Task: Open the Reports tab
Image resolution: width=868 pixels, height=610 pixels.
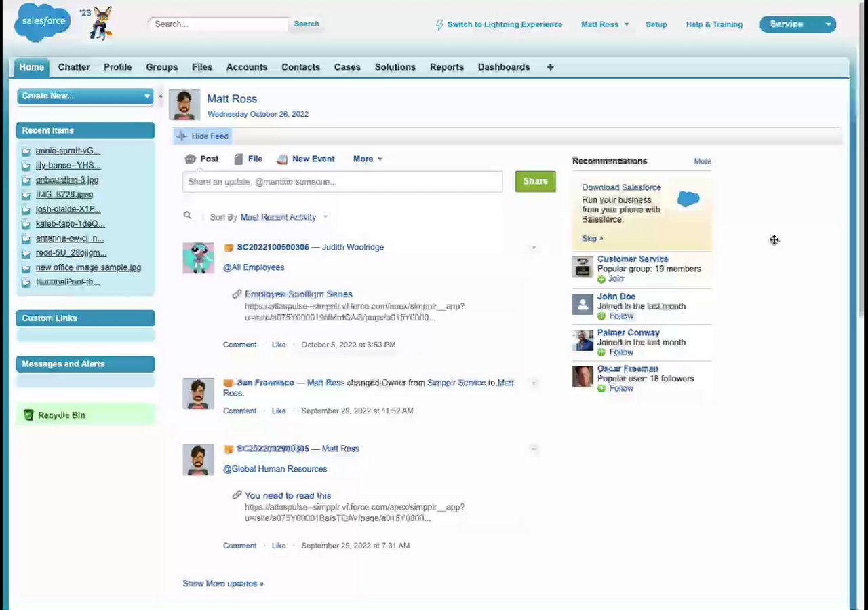Action: click(x=447, y=67)
